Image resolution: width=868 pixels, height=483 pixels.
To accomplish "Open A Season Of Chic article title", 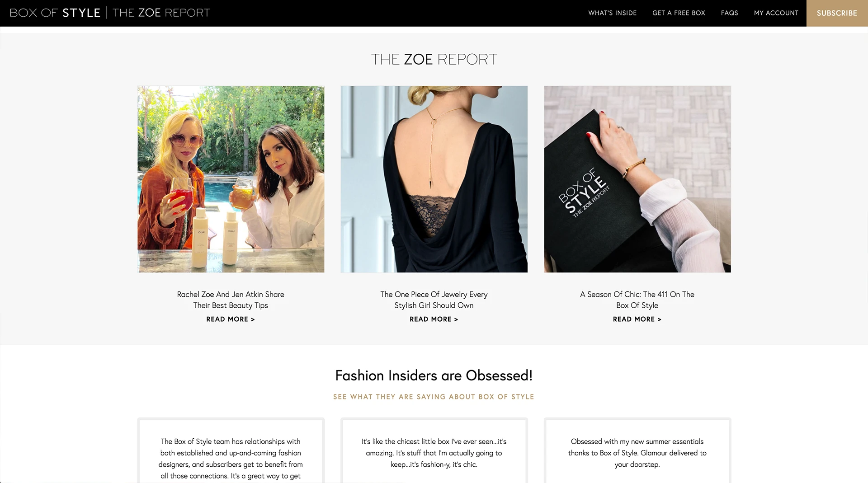I will tap(637, 300).
